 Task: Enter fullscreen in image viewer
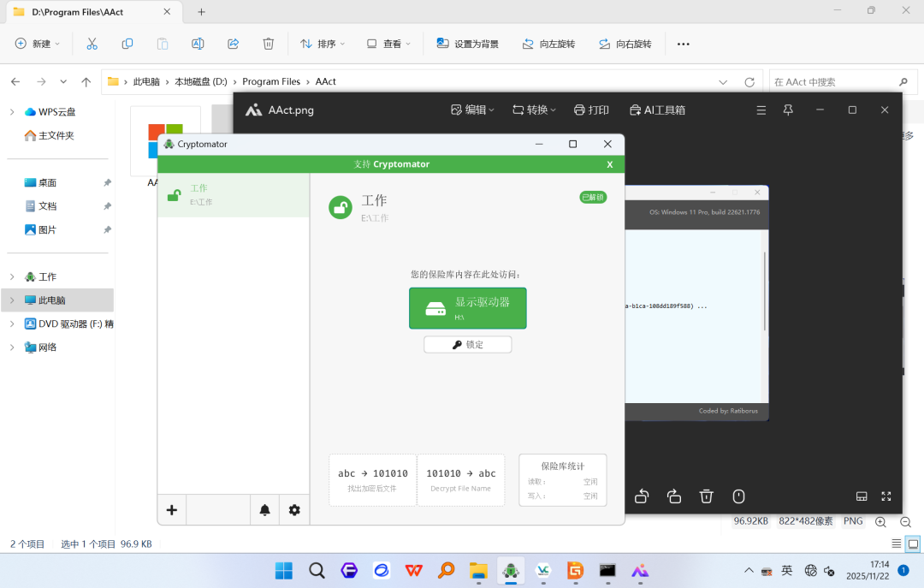click(885, 496)
